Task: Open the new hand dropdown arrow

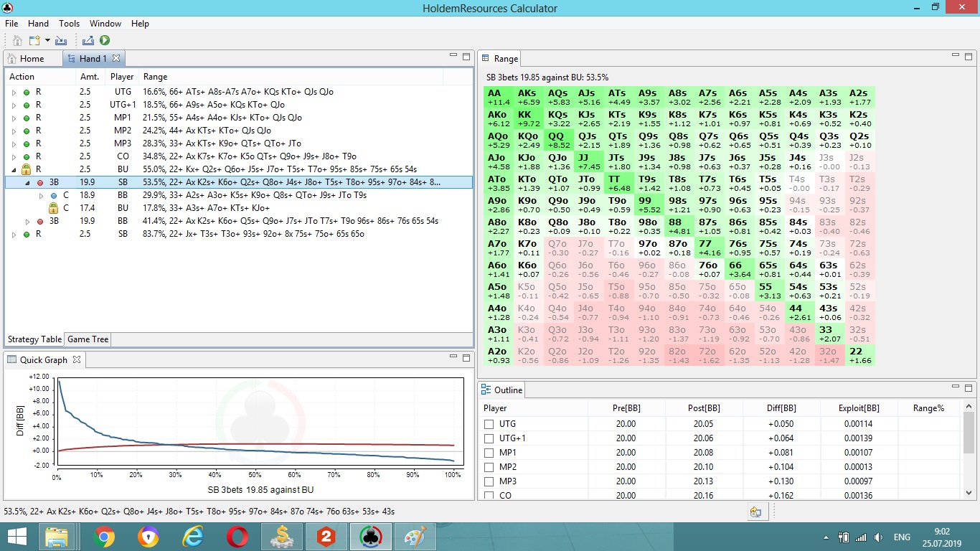Action: tap(47, 41)
